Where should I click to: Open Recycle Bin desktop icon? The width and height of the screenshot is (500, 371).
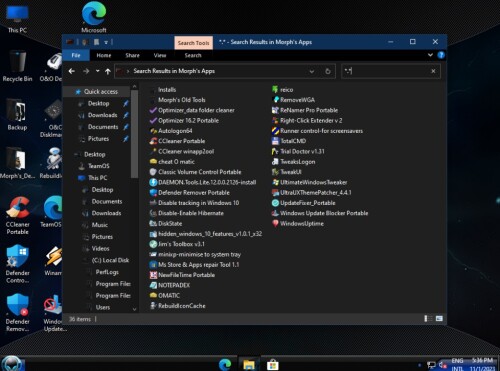click(17, 66)
